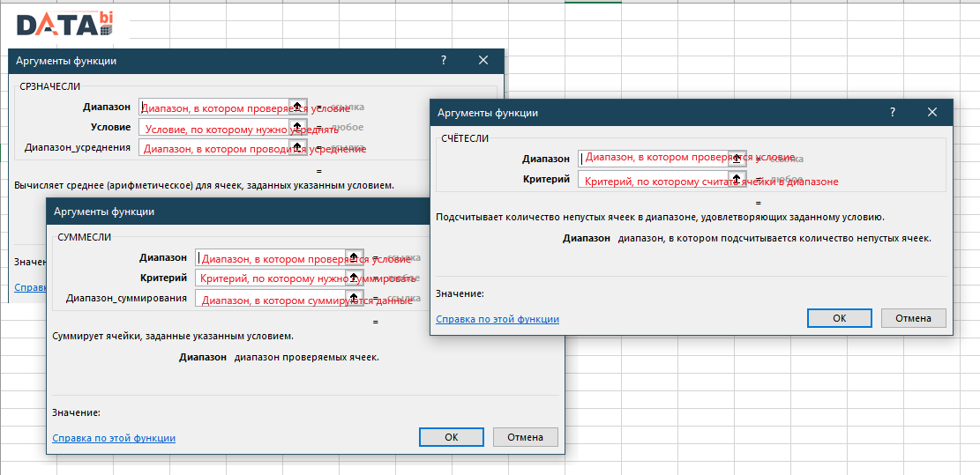Collapse dialog button for СЧЁТЕСЛИ Диапазон field
The height and width of the screenshot is (475, 980).
coord(737,159)
